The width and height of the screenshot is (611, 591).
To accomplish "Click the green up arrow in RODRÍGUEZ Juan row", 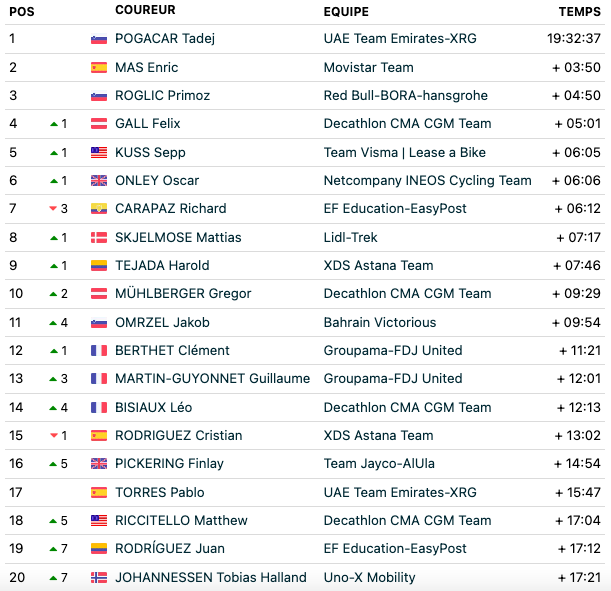I will pos(53,549).
